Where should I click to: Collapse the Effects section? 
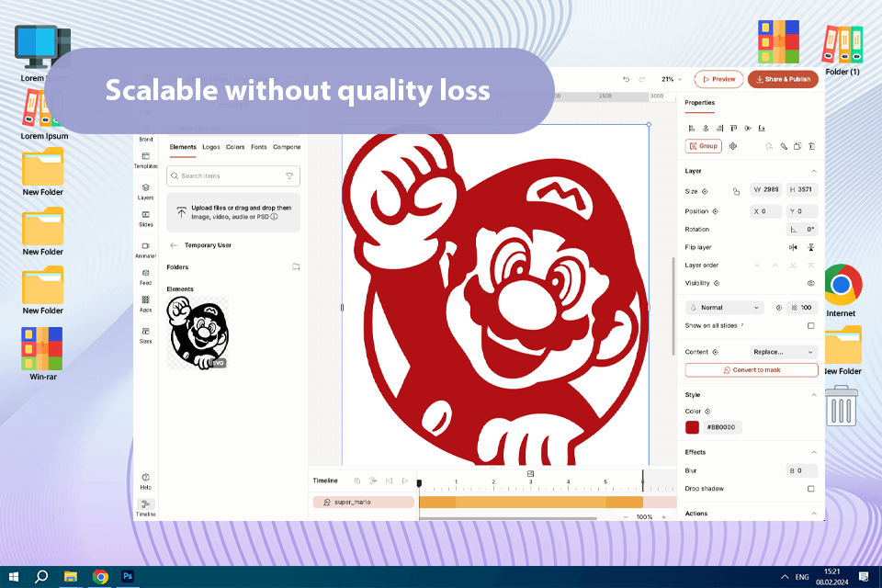point(814,452)
